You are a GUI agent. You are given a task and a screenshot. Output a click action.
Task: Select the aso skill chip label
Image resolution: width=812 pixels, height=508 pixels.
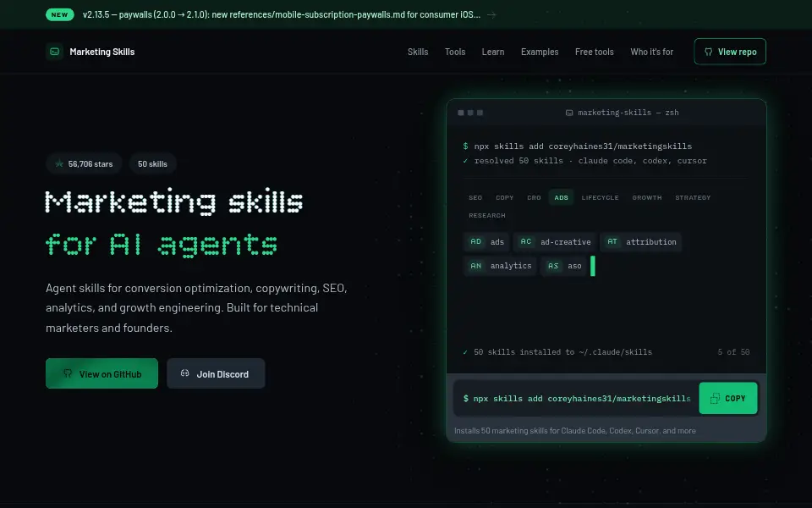click(574, 266)
